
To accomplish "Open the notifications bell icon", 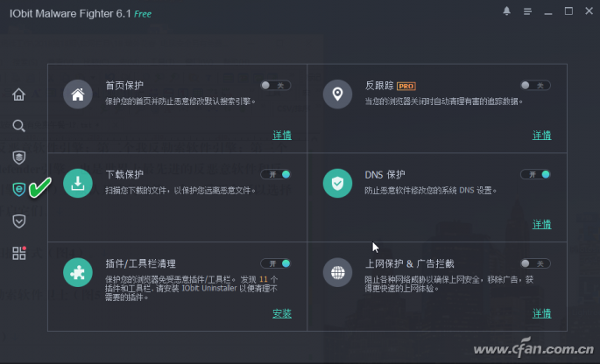I will [x=506, y=10].
